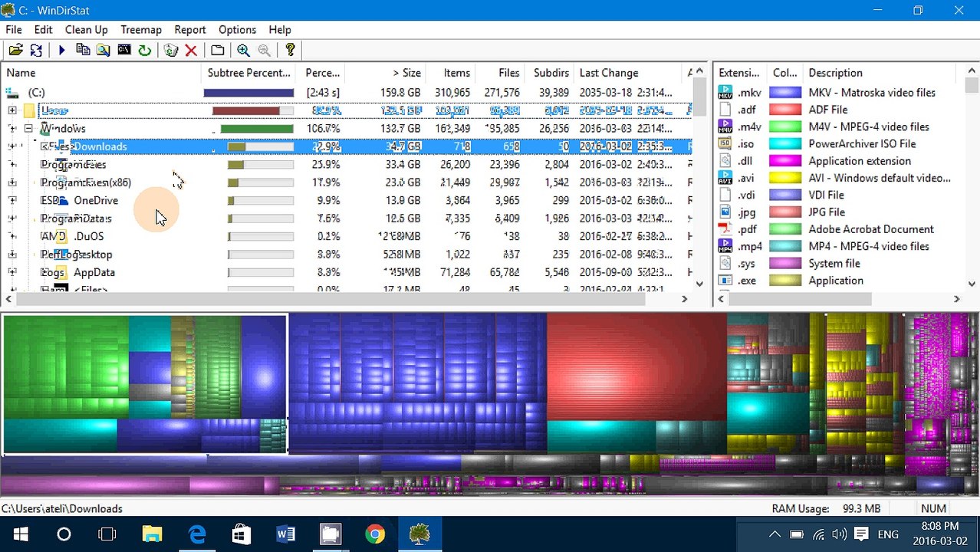The height and width of the screenshot is (552, 980).
Task: Click the Zoom In magnifier icon
Action: point(243,50)
